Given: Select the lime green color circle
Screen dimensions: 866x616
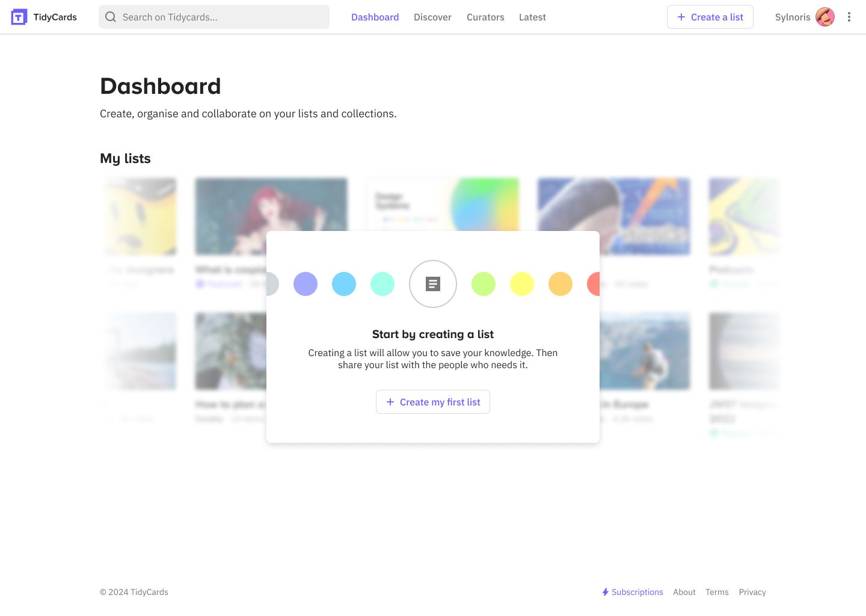Looking at the screenshot, I should (x=484, y=284).
